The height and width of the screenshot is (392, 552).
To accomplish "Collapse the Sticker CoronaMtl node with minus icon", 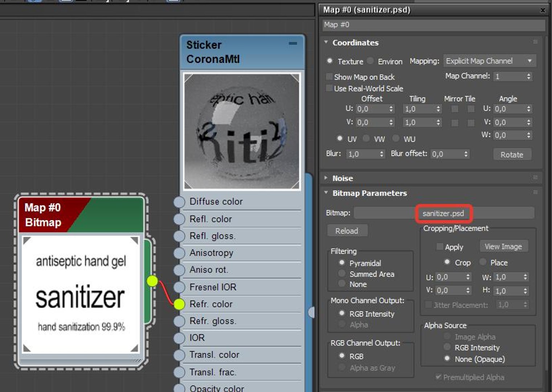I will click(293, 43).
